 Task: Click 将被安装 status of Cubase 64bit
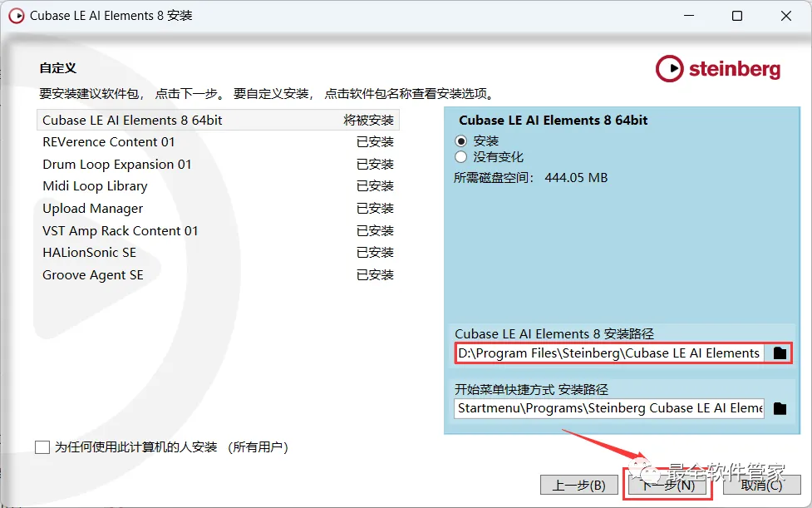[x=369, y=120]
